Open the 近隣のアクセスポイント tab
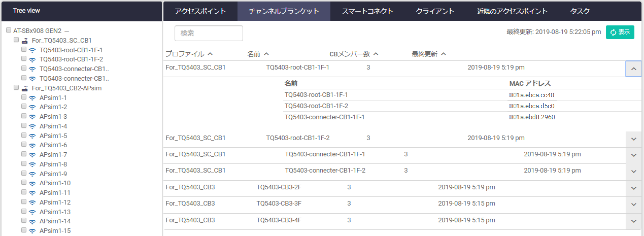This screenshot has height=236, width=644. click(x=512, y=11)
